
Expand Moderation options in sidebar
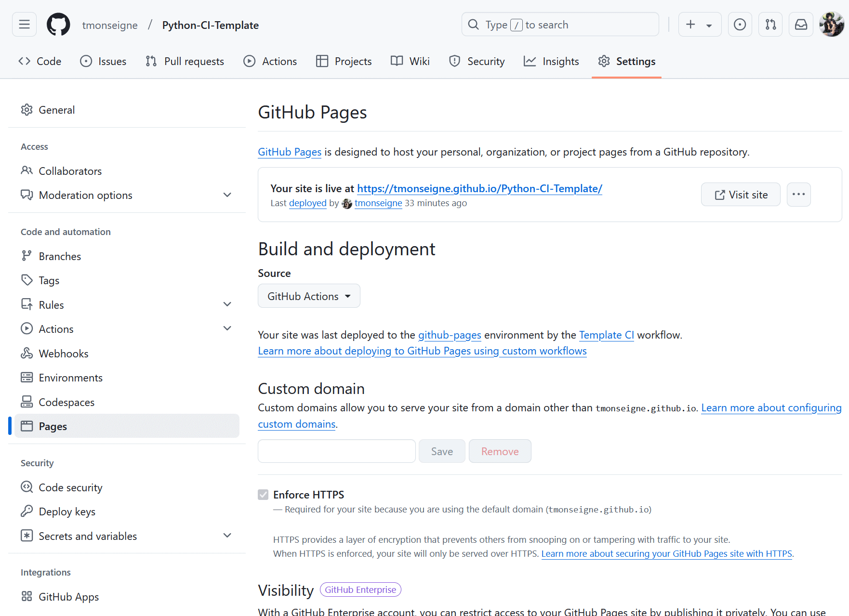[x=227, y=195]
